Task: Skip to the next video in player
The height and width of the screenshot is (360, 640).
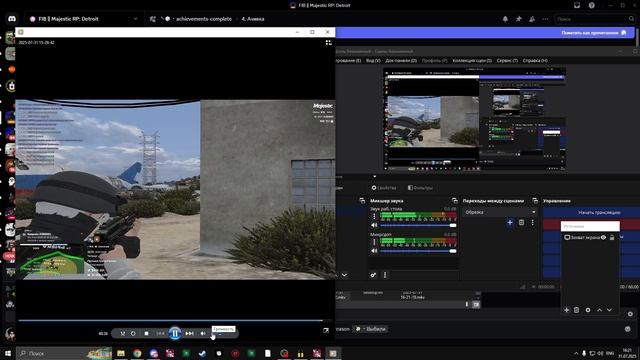Action: pos(189,333)
